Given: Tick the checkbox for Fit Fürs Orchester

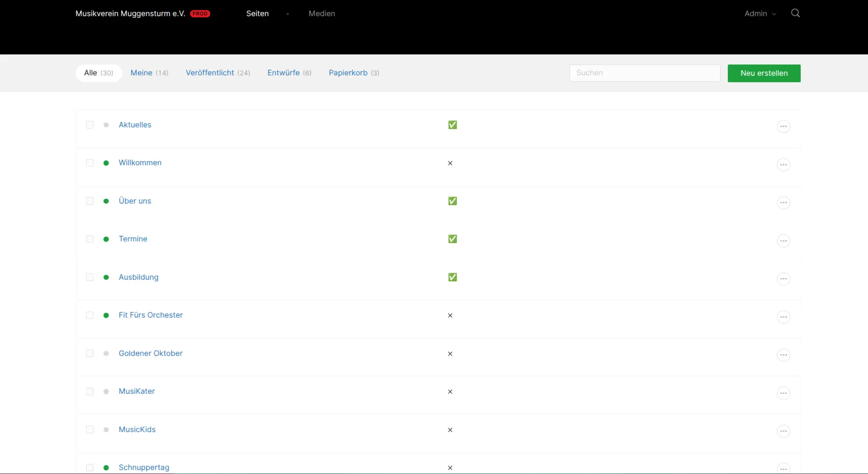Looking at the screenshot, I should [x=90, y=315].
